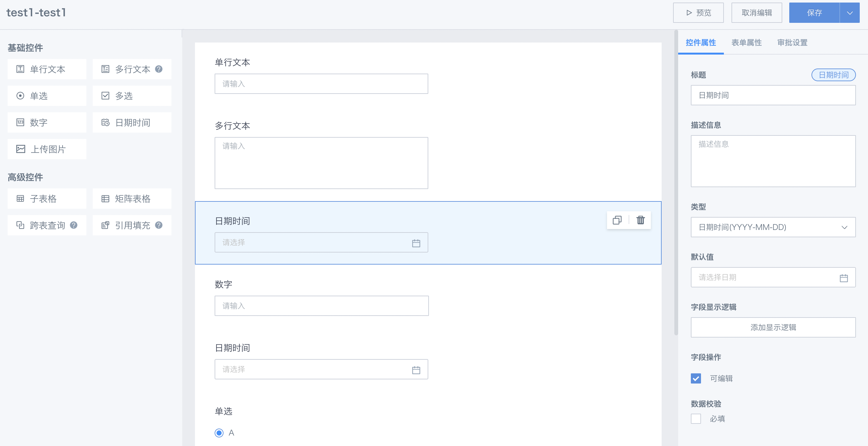Save the form with 保存
The width and height of the screenshot is (868, 446).
[814, 13]
